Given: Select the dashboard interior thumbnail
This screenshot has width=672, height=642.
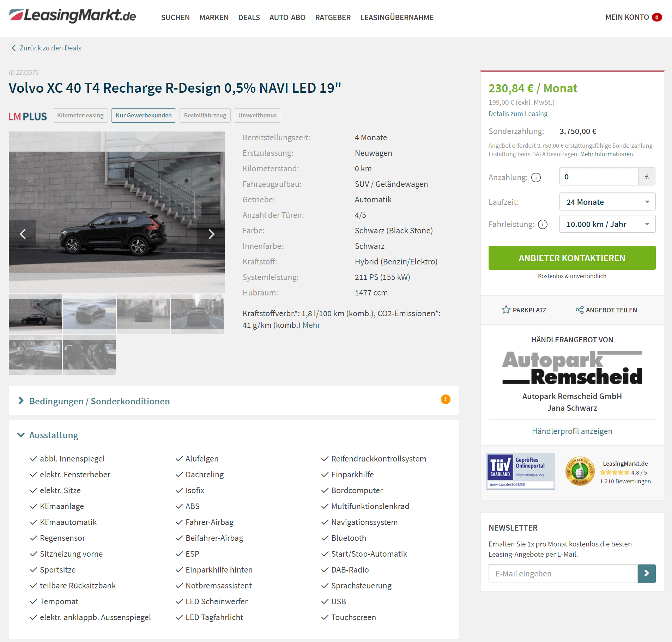Looking at the screenshot, I should pos(35,355).
